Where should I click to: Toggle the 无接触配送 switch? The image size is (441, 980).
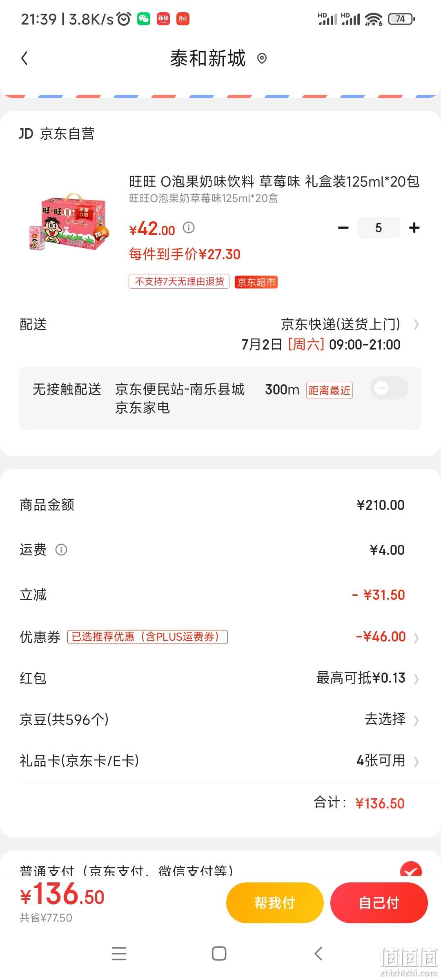[x=389, y=388]
